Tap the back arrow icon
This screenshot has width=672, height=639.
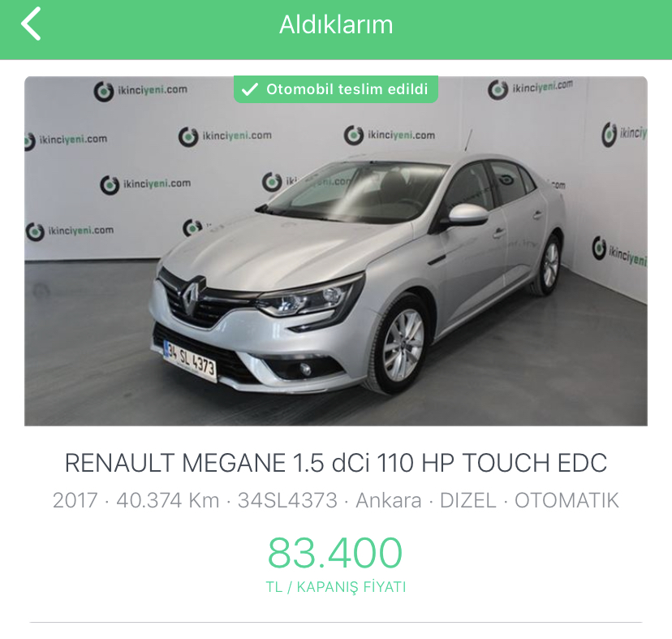pos(31,24)
